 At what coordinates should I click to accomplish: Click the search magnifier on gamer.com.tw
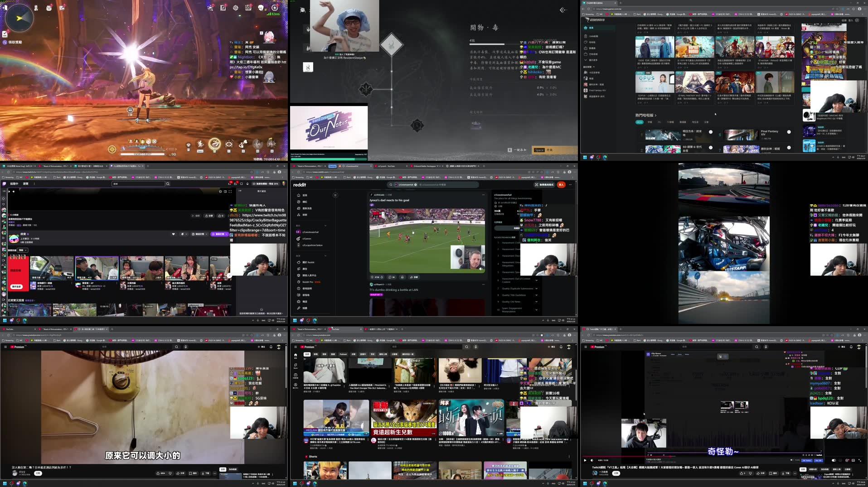690,20
